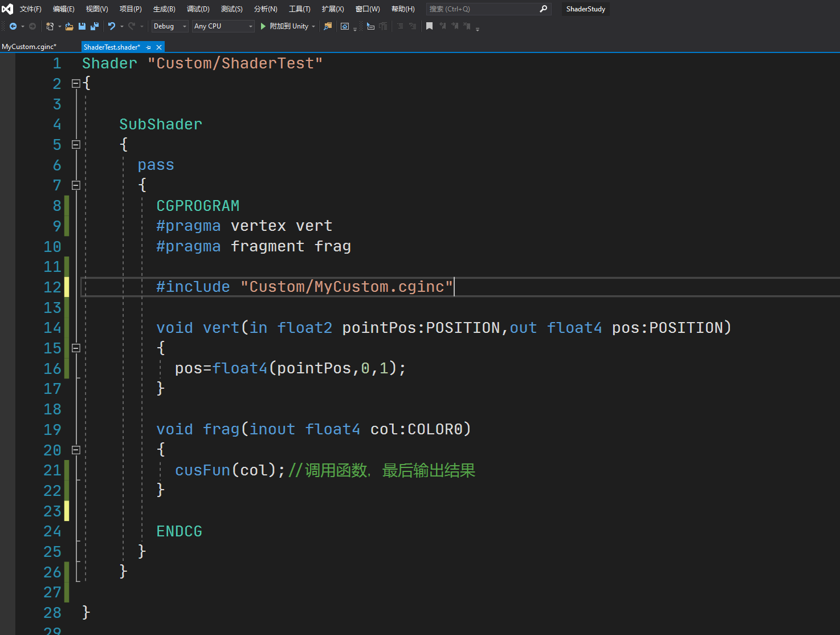Screen dimensions: 840x635
Task: Click the Navigate Backward arrow icon
Action: tap(13, 26)
